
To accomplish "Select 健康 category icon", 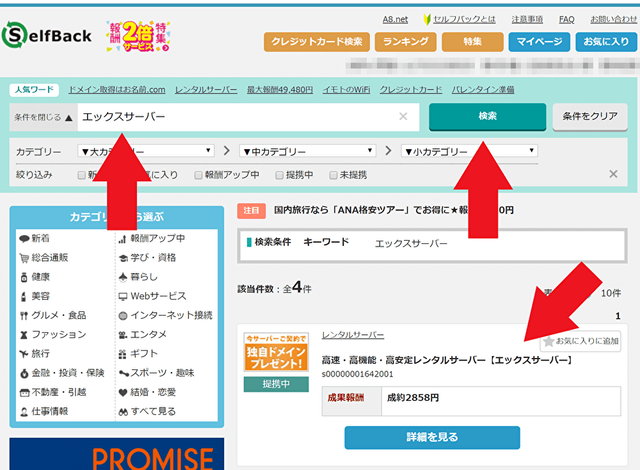I will coord(24,277).
